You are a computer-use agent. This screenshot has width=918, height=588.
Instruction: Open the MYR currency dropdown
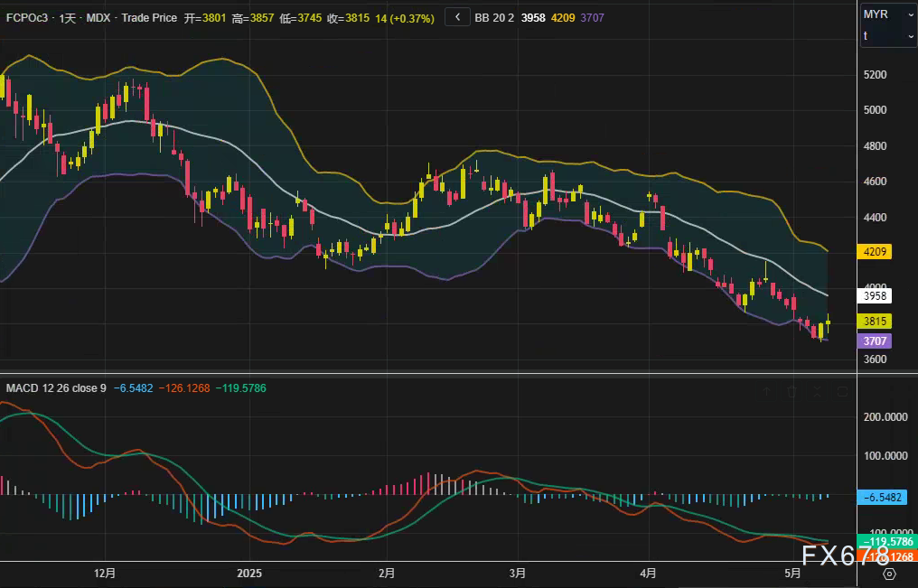[888, 14]
